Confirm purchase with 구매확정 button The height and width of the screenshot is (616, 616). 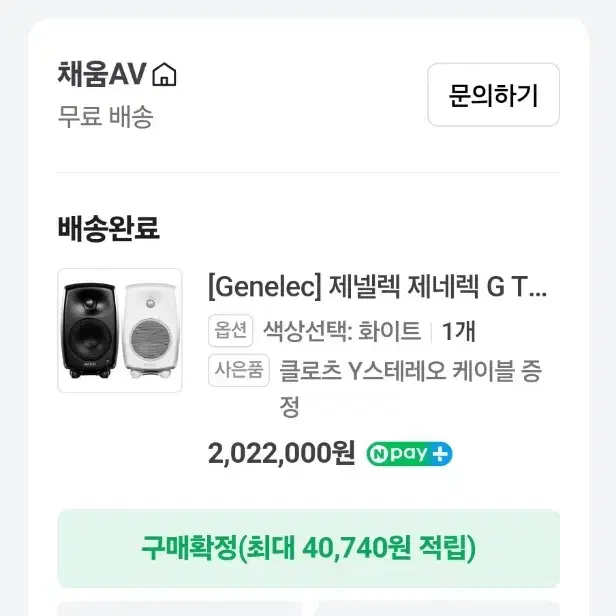coord(308,548)
